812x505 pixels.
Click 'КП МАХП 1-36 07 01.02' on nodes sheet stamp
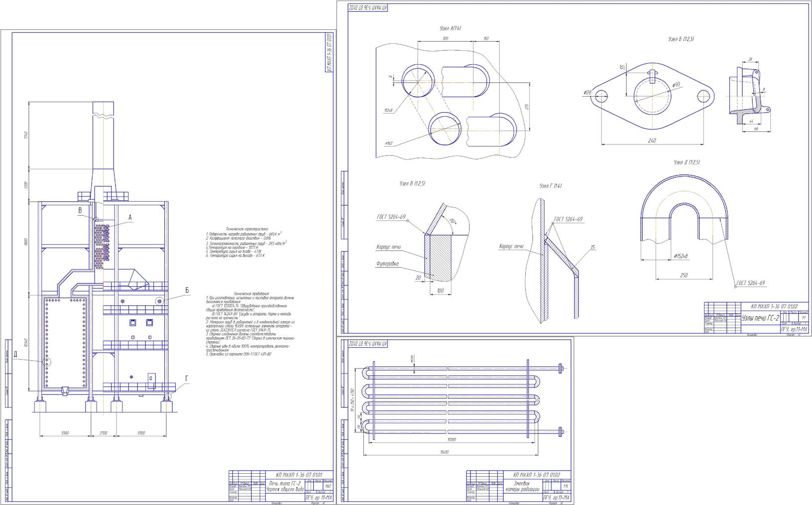coord(774,306)
